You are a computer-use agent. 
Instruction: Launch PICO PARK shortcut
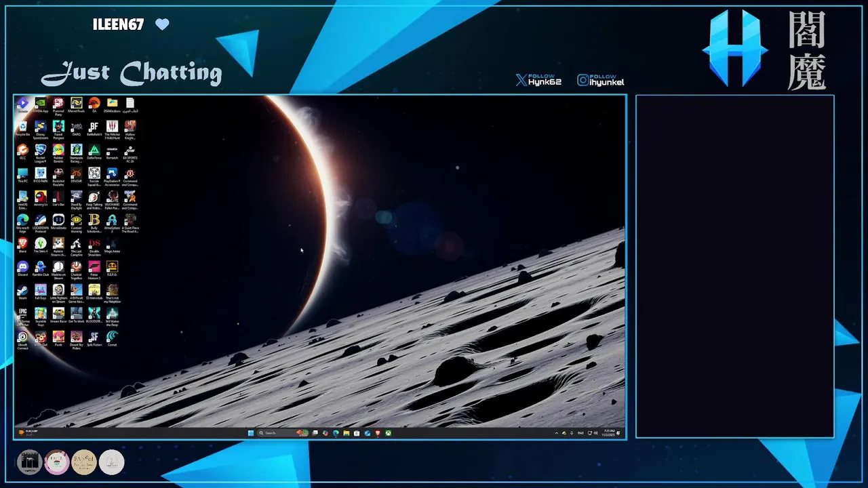click(x=41, y=176)
